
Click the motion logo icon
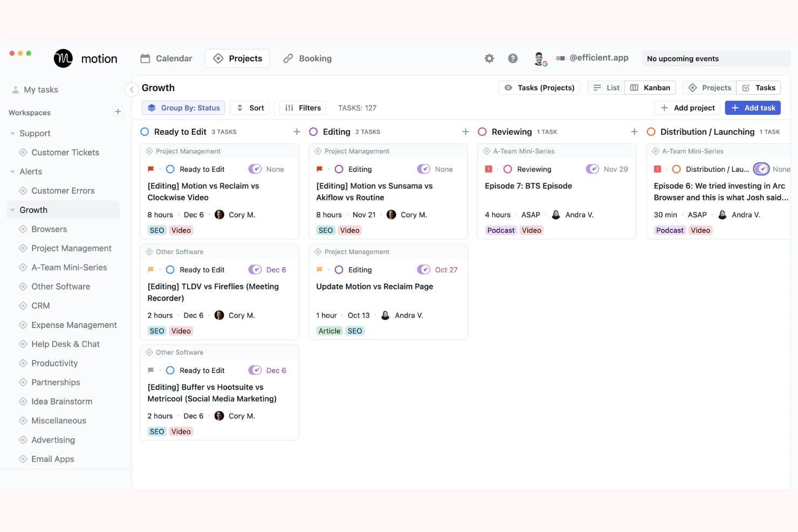pyautogui.click(x=63, y=58)
